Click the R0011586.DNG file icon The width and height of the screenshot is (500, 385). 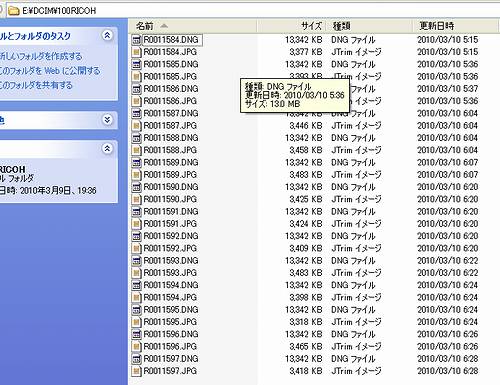(x=136, y=89)
